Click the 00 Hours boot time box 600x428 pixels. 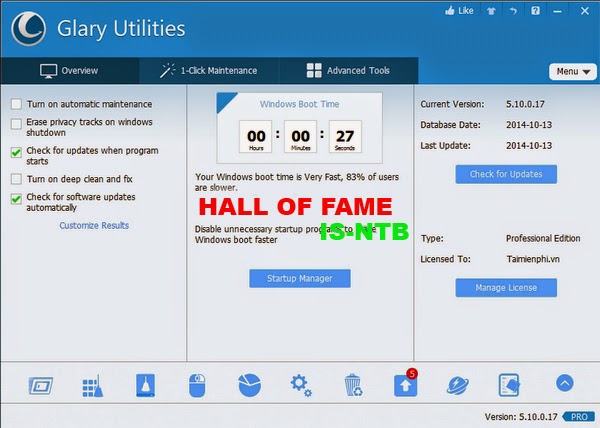click(256, 137)
